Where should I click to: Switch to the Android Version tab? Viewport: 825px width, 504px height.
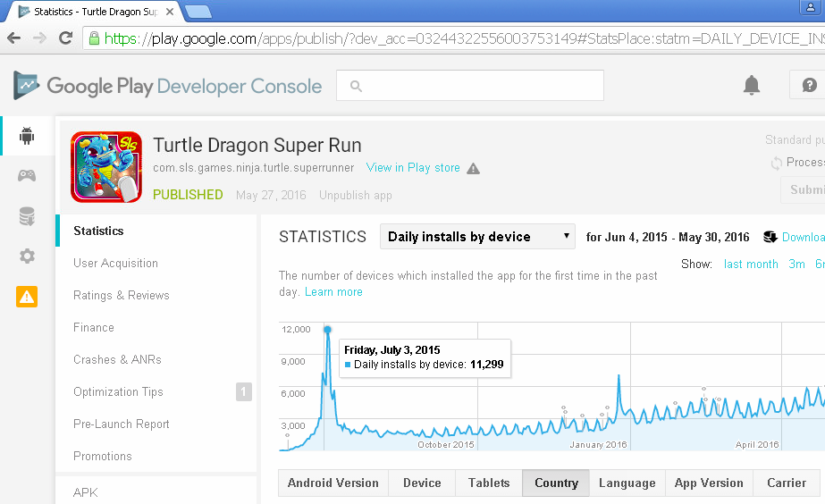(x=333, y=483)
